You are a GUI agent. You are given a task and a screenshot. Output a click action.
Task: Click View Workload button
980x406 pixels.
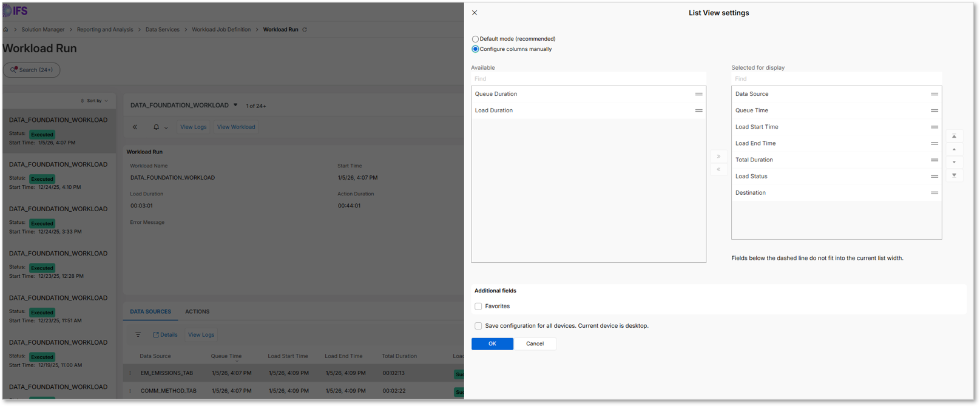[236, 127]
